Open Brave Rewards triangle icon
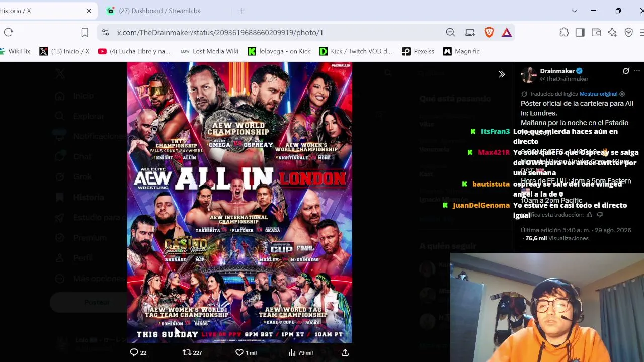Viewport: 644px width, 362px height. 507,32
